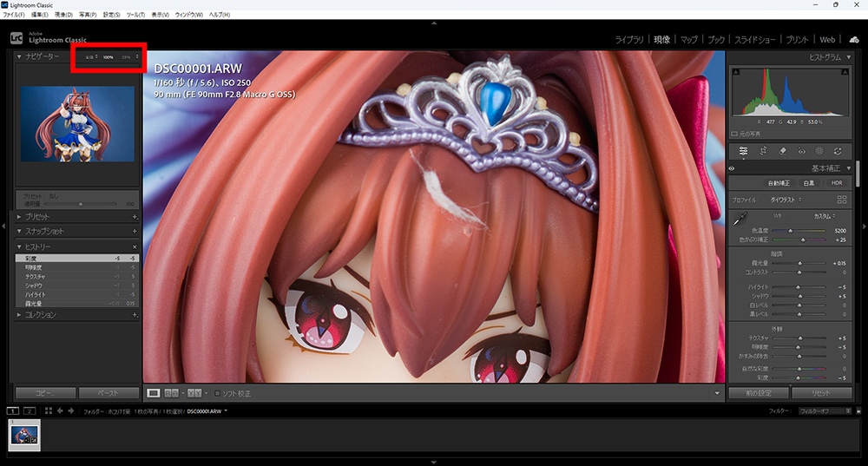Click the Lightroom Classic Lrc logo
The height and width of the screenshot is (466, 868).
[16, 38]
